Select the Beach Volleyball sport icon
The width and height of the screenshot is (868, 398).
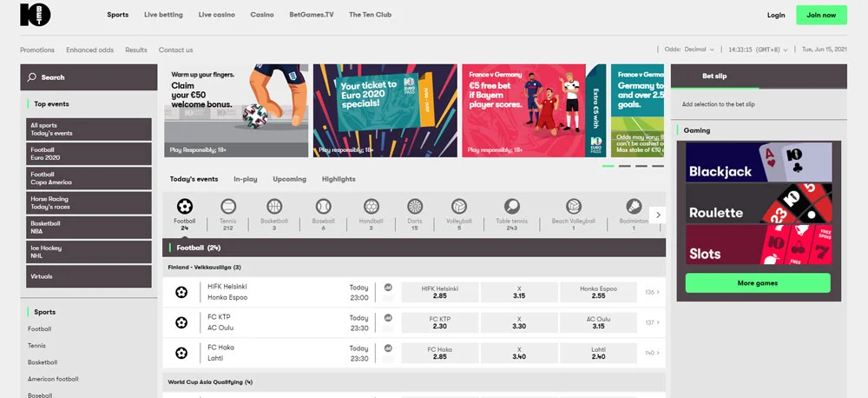point(574,207)
